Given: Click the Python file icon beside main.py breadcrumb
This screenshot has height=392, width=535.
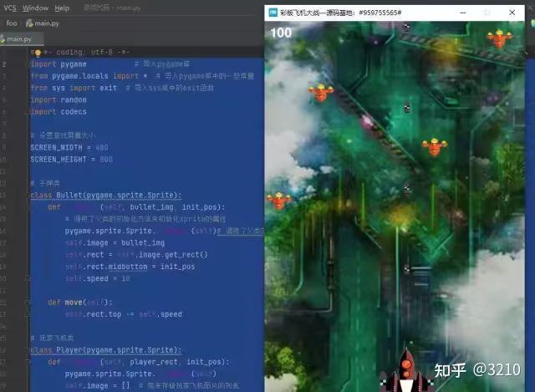Looking at the screenshot, I should tap(29, 23).
